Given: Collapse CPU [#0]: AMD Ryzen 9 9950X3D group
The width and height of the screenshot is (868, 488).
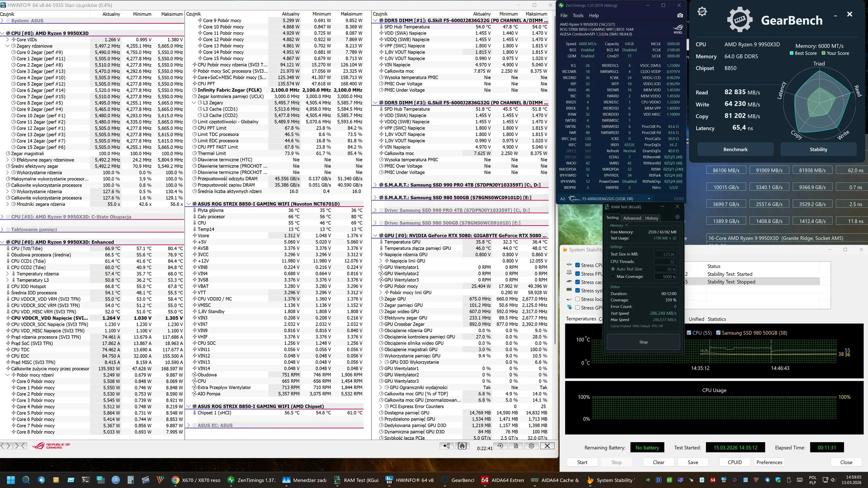Looking at the screenshot, I should click(x=2, y=33).
